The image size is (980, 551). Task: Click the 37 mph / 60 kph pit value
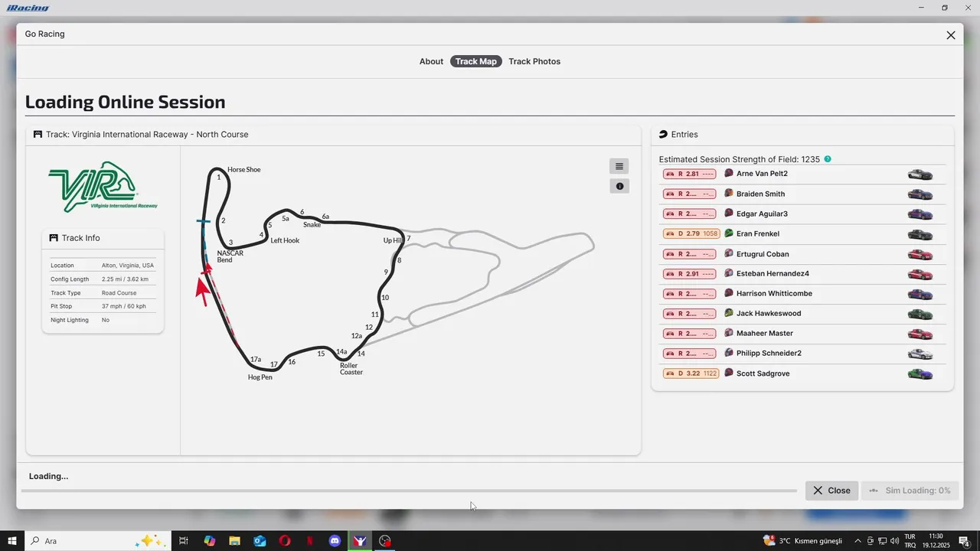pos(124,306)
